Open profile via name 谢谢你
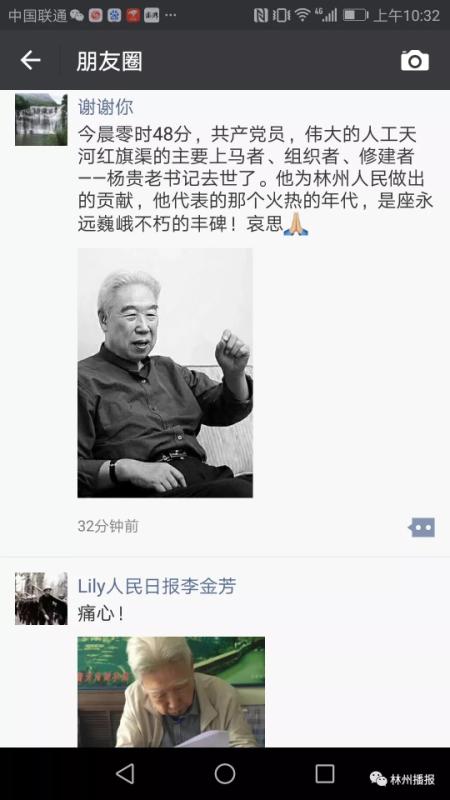The height and width of the screenshot is (800, 450). (106, 107)
